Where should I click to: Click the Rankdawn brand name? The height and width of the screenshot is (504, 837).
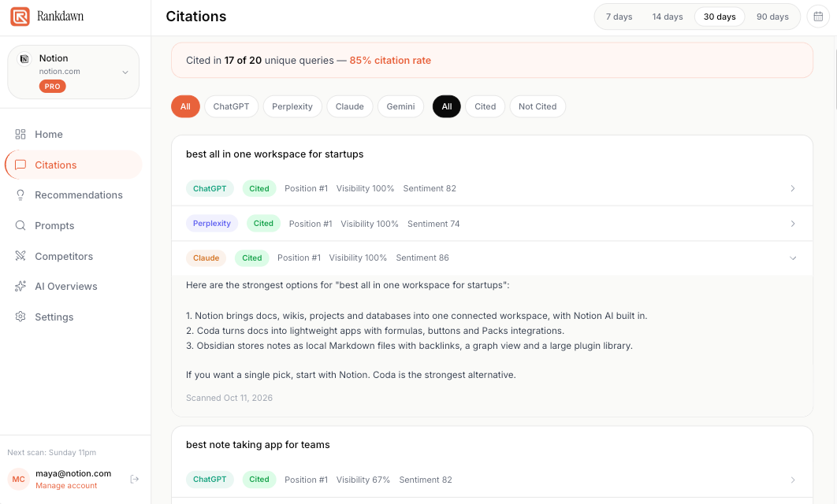61,17
